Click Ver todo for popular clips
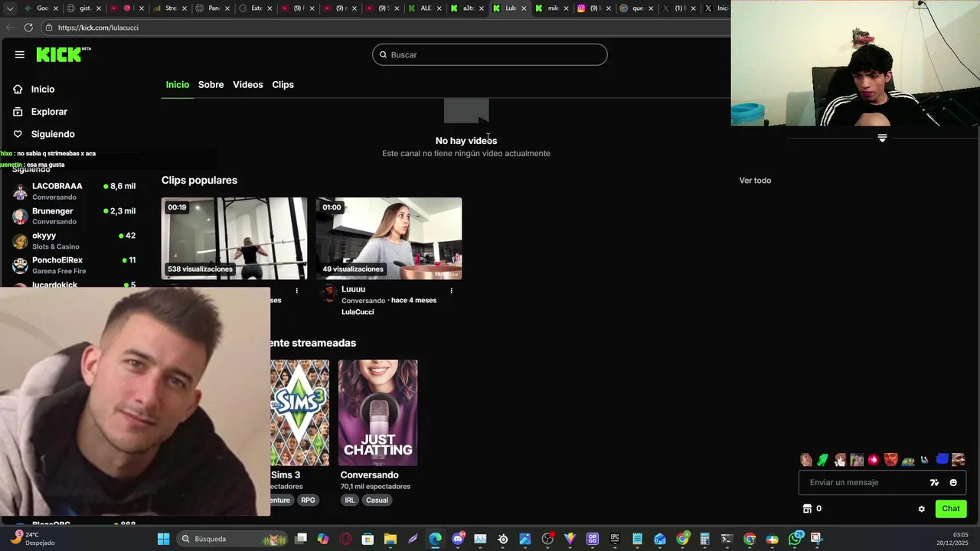This screenshot has width=980, height=551. tap(755, 181)
